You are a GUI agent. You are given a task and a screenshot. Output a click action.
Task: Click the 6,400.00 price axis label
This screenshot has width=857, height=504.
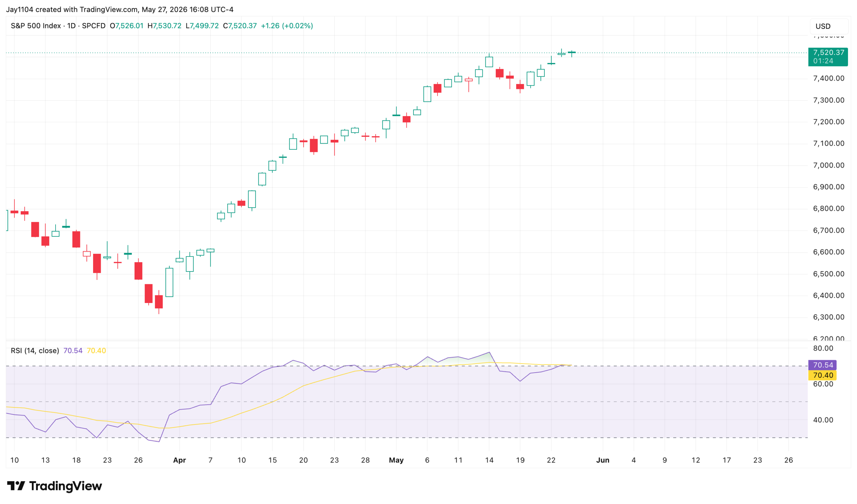829,296
